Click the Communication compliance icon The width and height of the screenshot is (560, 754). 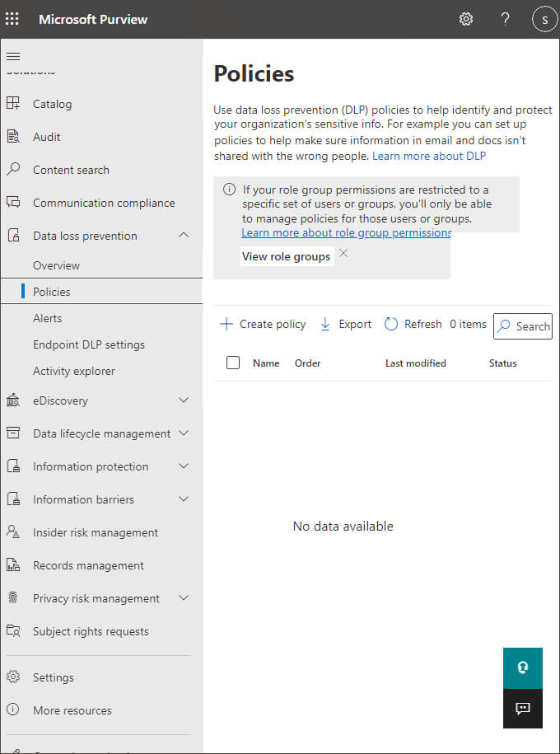pyautogui.click(x=13, y=203)
